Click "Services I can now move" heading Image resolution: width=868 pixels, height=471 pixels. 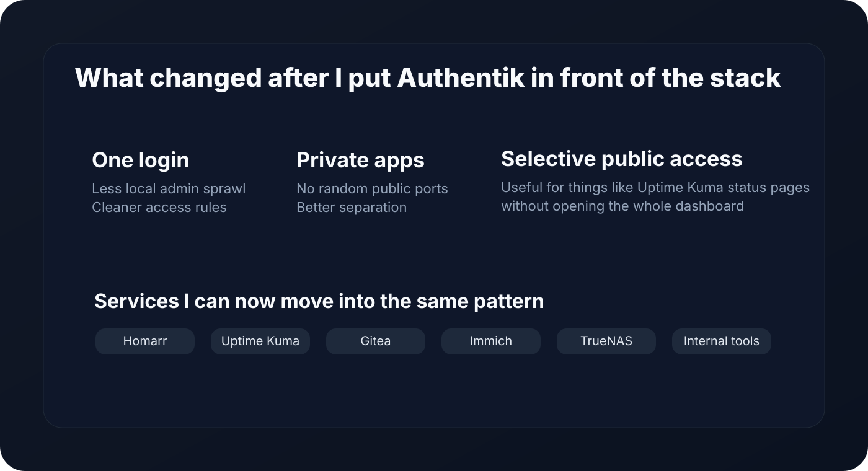pyautogui.click(x=319, y=301)
